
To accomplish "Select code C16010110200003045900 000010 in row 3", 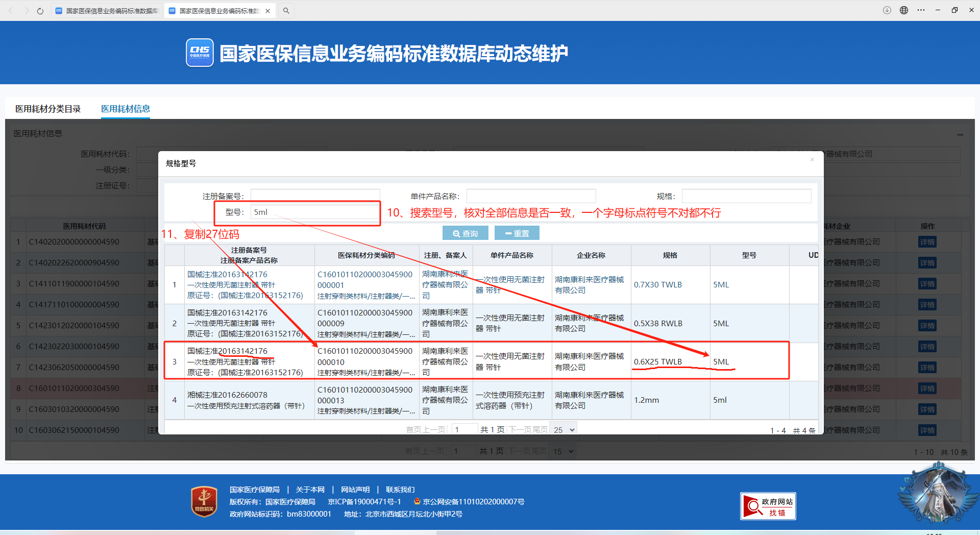I will (364, 356).
